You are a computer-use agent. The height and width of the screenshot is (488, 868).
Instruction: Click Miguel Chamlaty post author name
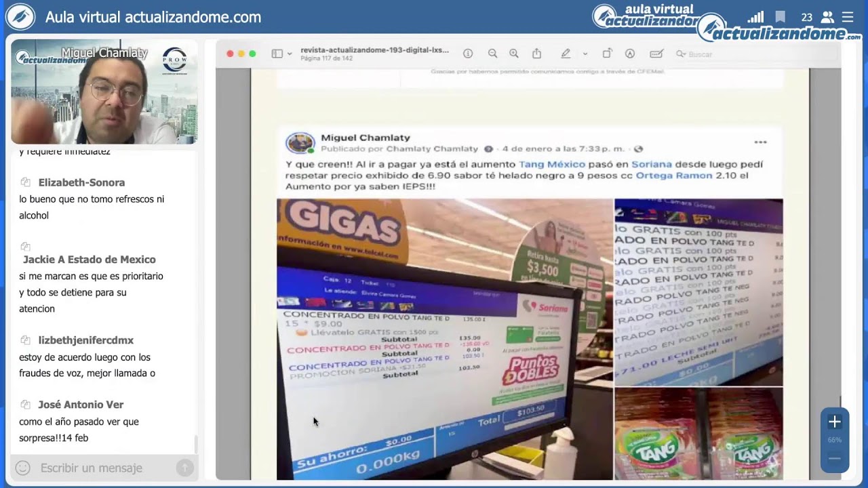point(365,138)
